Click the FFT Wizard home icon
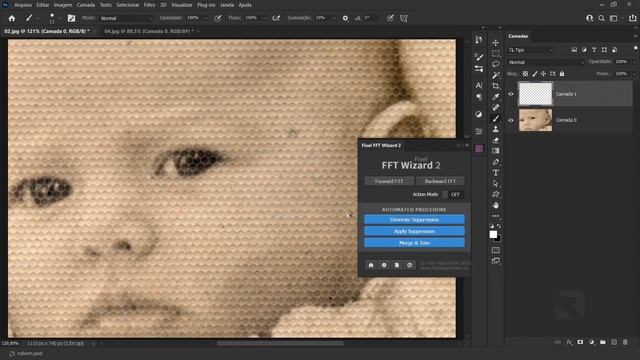This screenshot has height=360, width=640. 371,265
